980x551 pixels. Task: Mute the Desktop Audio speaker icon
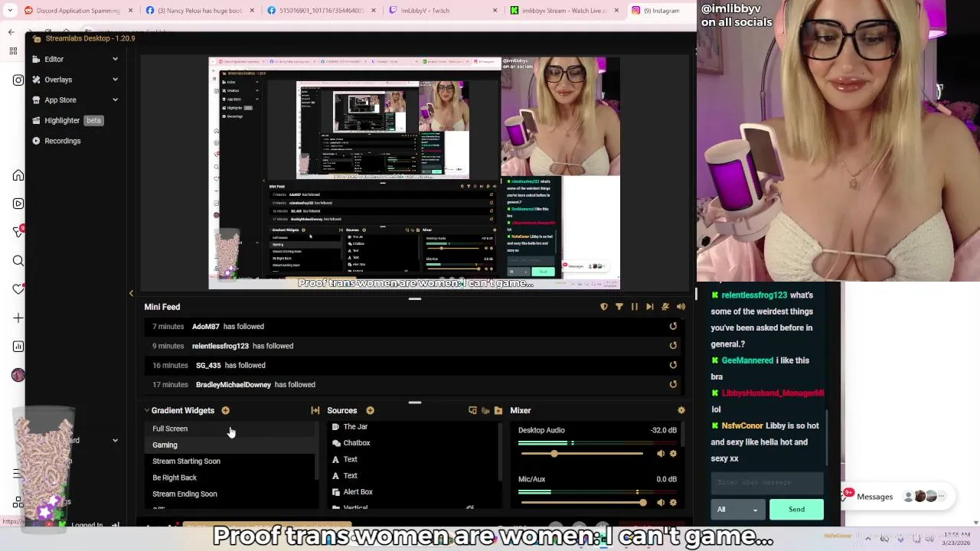[660, 454]
